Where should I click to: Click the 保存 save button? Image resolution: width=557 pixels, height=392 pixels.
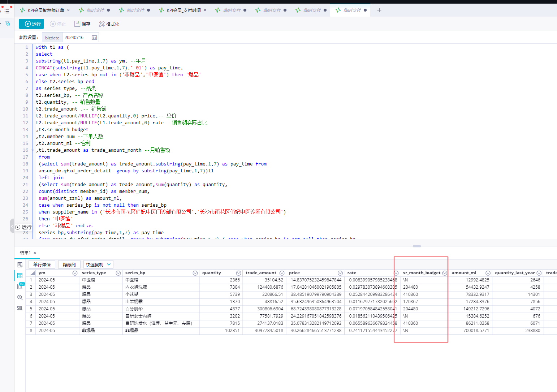(x=82, y=24)
